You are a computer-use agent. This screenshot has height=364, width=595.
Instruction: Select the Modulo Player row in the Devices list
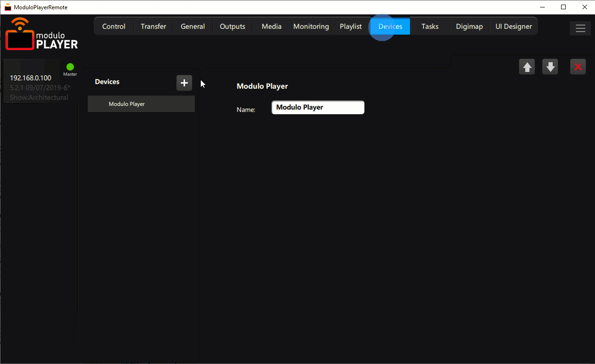[141, 104]
